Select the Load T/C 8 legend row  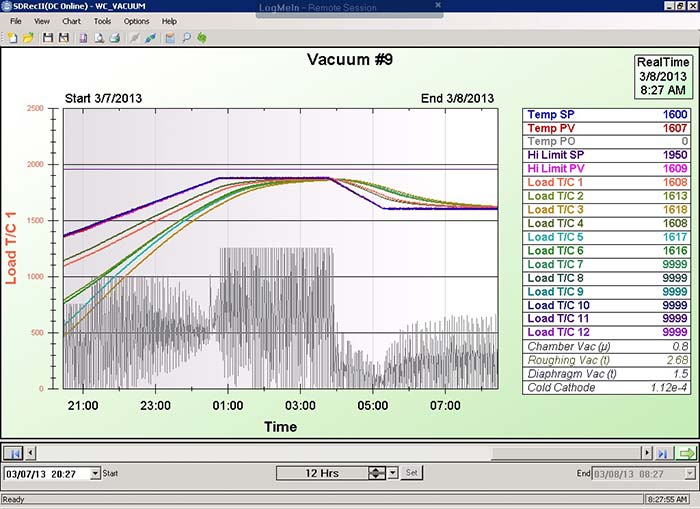coord(606,278)
